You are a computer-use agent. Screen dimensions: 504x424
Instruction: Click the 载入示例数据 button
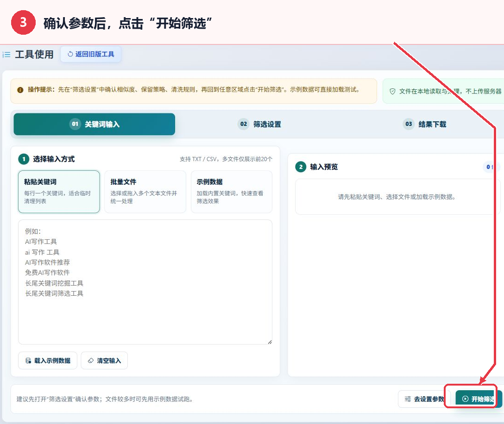click(x=48, y=361)
